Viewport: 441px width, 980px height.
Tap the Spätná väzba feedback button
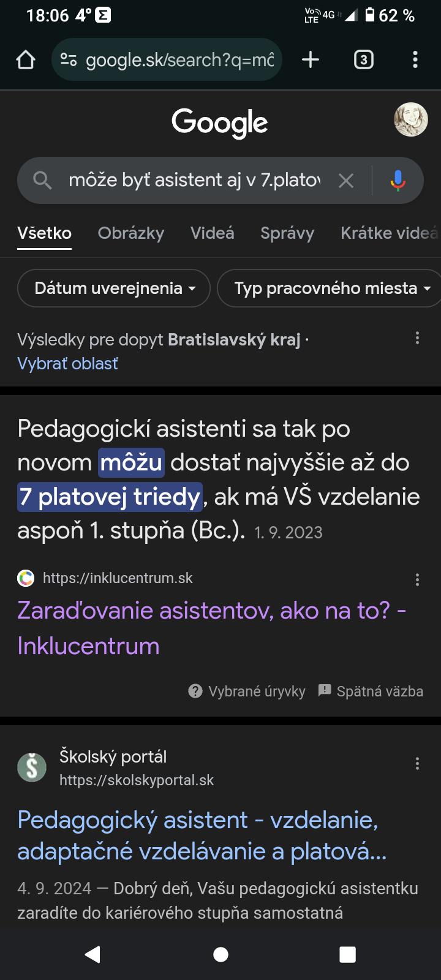coord(371,692)
